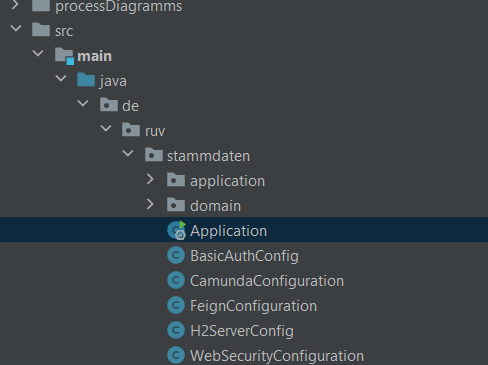The height and width of the screenshot is (365, 488).
Task: Expand the processDiagramms folder
Action: pyautogui.click(x=15, y=5)
